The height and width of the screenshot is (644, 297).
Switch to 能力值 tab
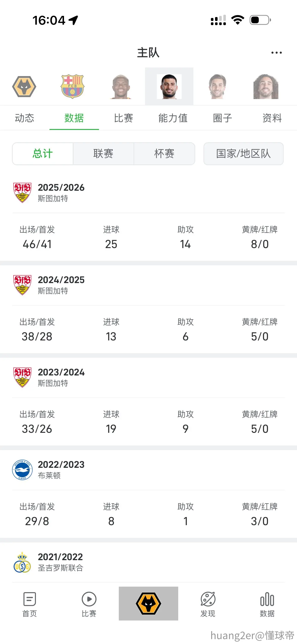click(x=173, y=118)
